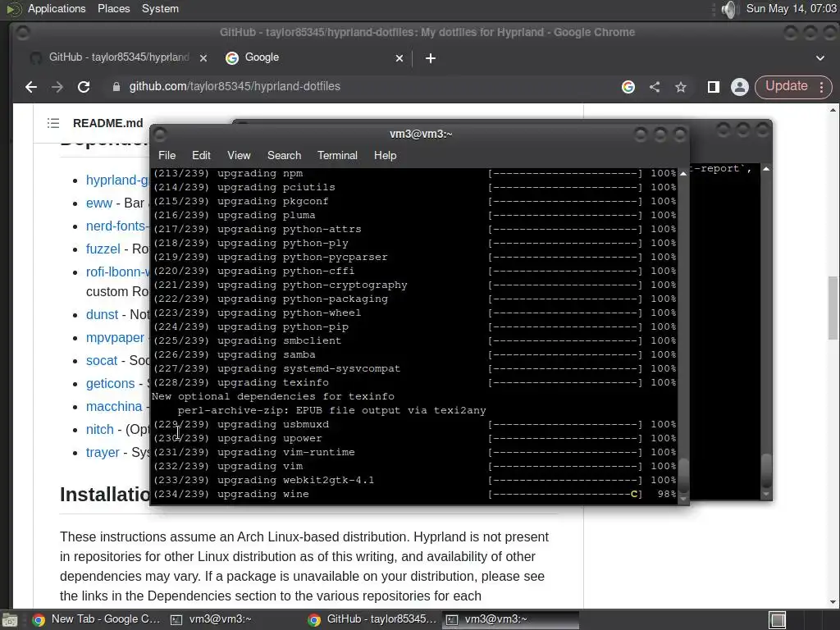Click the Chrome page scrollbar down arrow
This screenshot has width=840, height=630.
pyautogui.click(x=833, y=602)
